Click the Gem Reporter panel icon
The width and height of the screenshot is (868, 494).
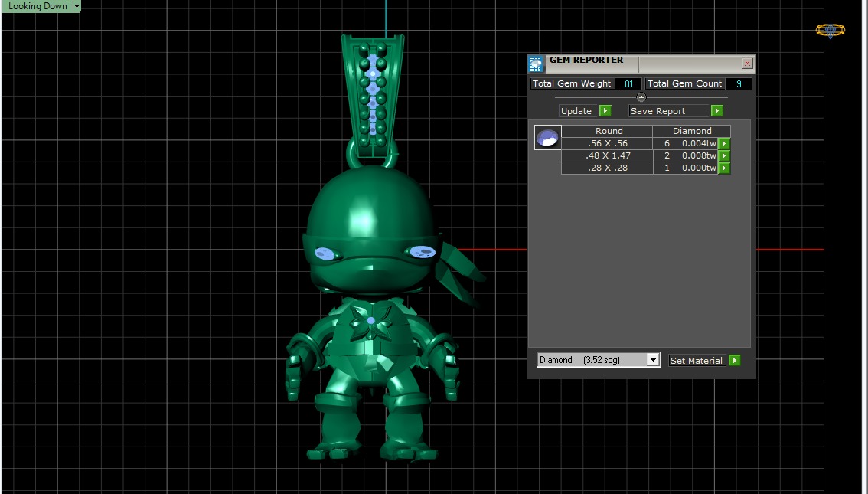[x=535, y=64]
